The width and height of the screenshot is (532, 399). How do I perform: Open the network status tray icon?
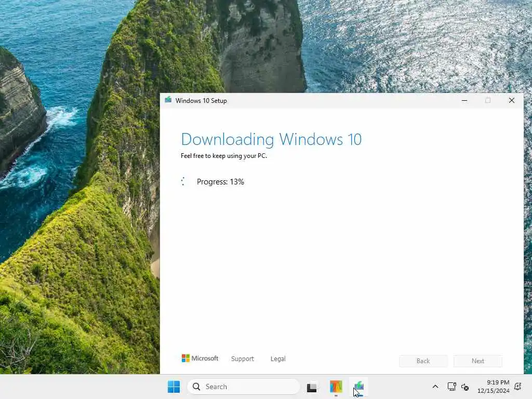(451, 387)
